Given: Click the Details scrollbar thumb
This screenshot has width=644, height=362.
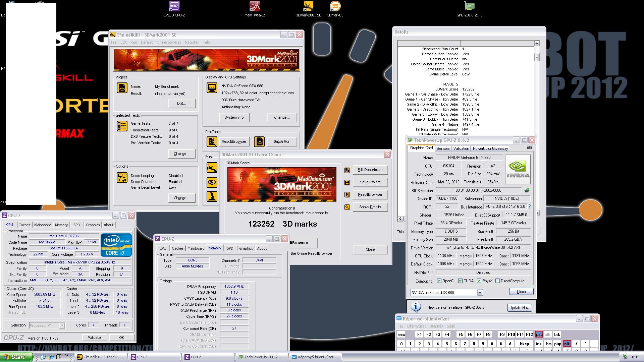Looking at the screenshot, I should (537, 57).
